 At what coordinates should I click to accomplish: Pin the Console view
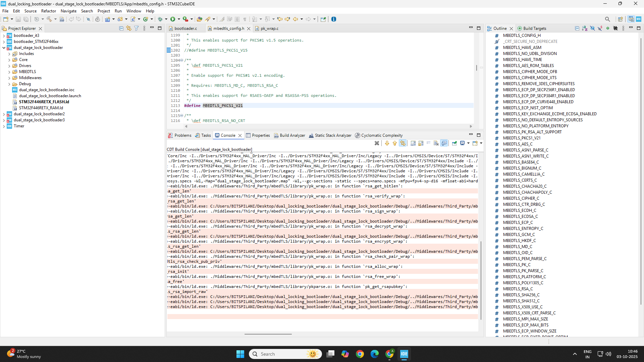[454, 143]
